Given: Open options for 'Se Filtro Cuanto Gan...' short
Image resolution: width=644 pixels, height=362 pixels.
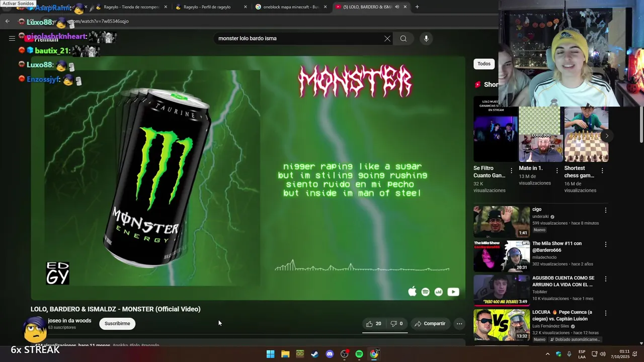Looking at the screenshot, I should 512,171.
